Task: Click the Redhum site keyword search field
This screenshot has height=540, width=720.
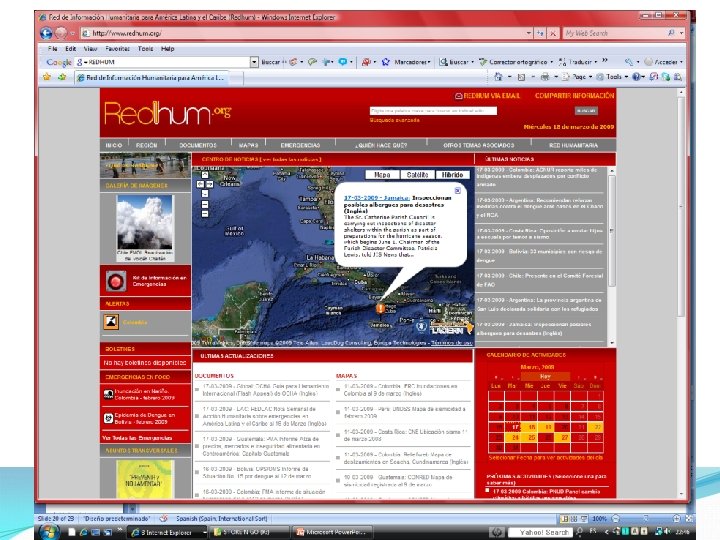Action: 433,111
